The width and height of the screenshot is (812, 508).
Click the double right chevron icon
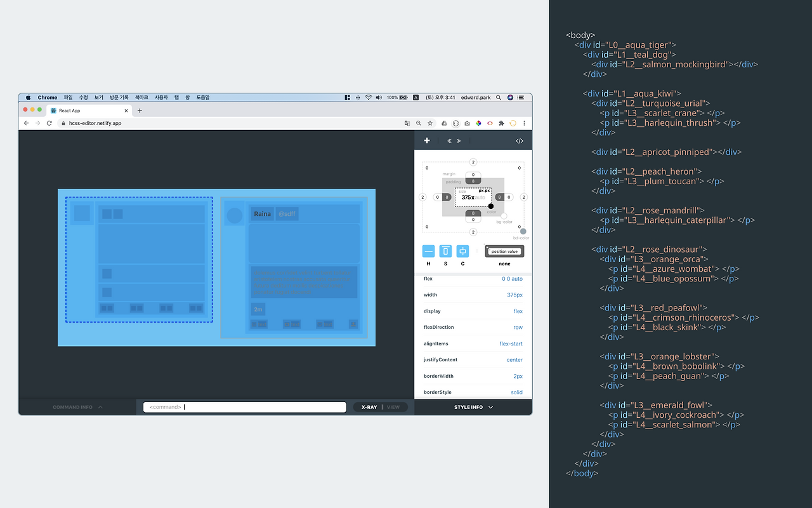pyautogui.click(x=459, y=141)
